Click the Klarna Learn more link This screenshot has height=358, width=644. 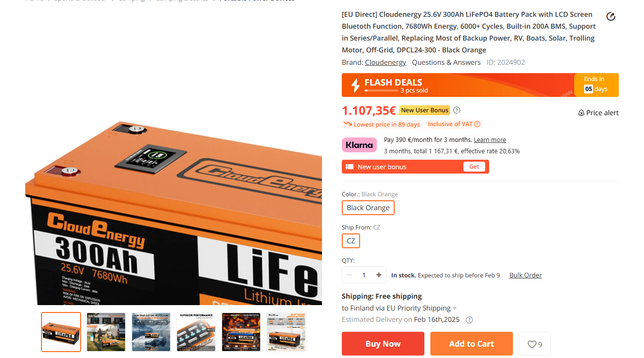490,140
